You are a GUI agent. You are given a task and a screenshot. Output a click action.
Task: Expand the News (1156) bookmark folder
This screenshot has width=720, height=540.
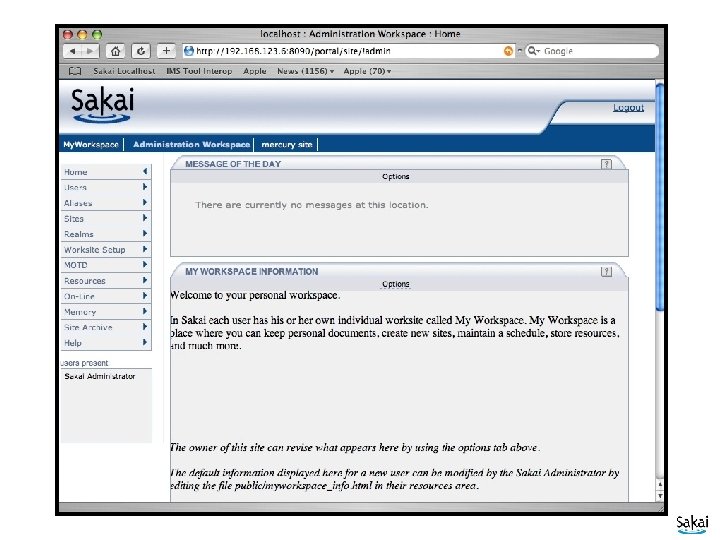coord(305,71)
